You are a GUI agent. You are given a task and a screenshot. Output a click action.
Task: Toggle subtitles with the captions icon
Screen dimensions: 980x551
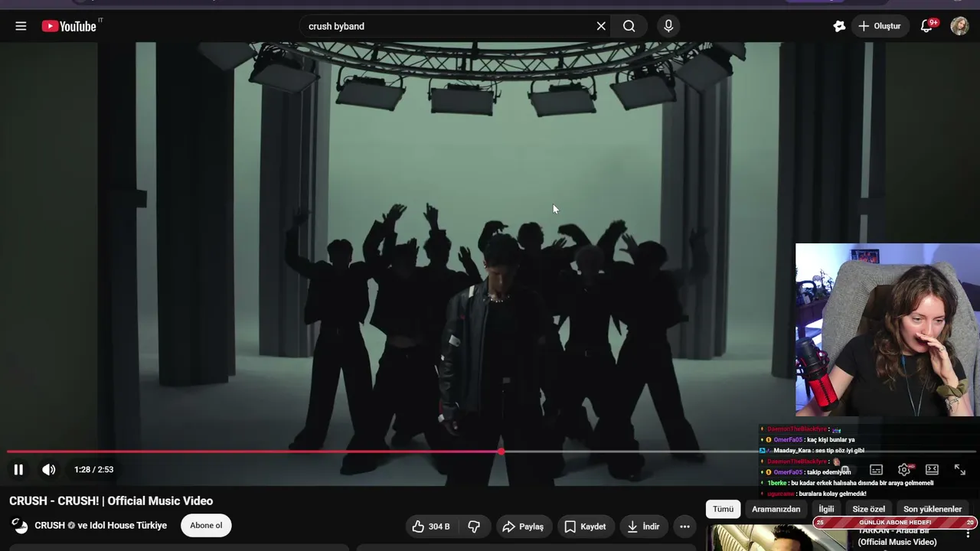876,470
